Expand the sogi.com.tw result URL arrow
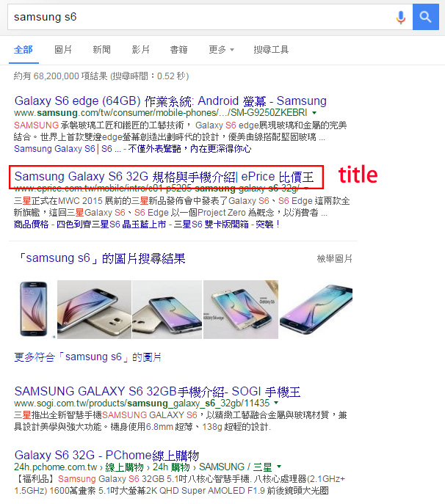This screenshot has width=445, height=504. point(276,403)
